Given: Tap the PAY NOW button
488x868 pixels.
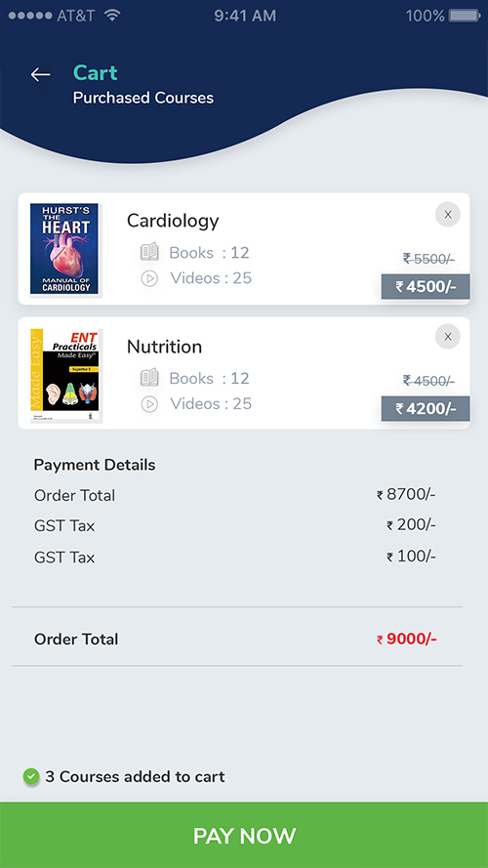Looking at the screenshot, I should click(x=244, y=835).
